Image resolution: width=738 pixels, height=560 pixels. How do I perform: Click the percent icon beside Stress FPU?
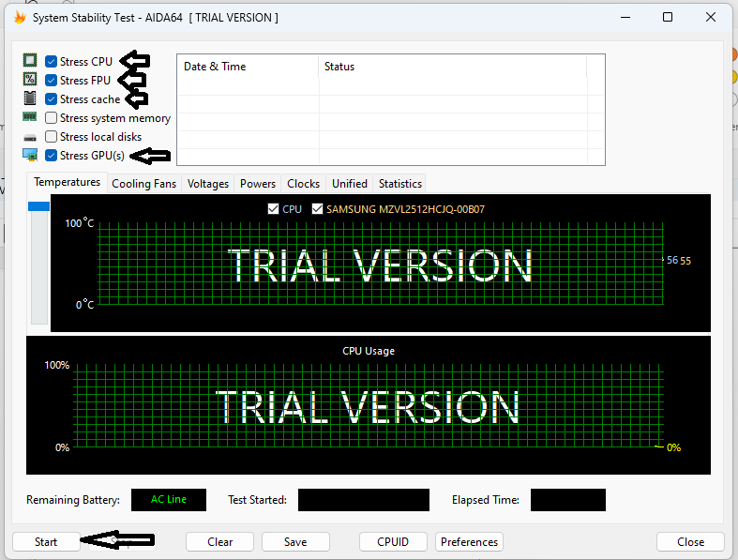point(30,79)
